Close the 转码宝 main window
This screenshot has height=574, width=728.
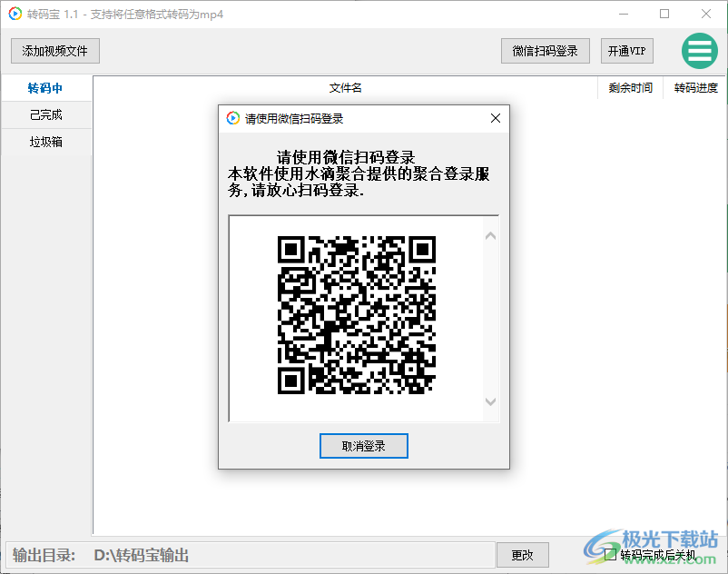click(706, 14)
